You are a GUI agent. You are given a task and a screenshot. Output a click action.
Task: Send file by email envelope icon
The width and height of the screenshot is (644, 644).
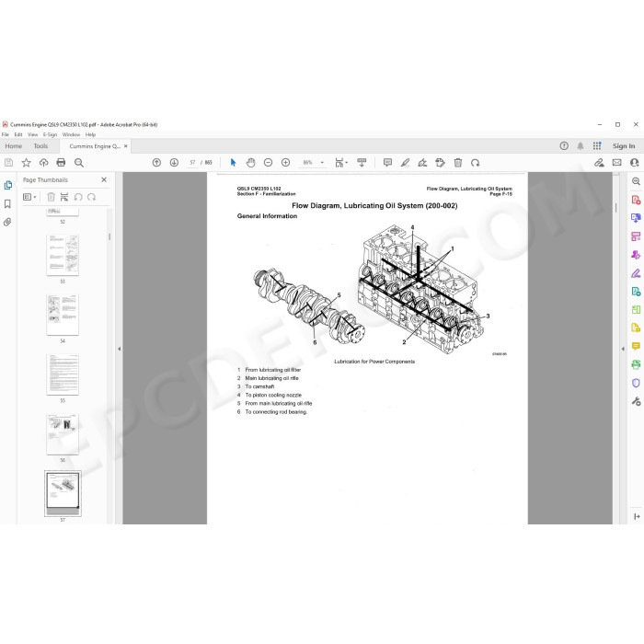click(617, 163)
